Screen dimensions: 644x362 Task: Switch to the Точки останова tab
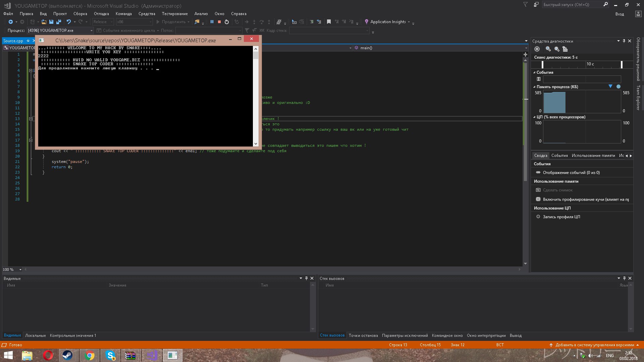click(x=363, y=336)
